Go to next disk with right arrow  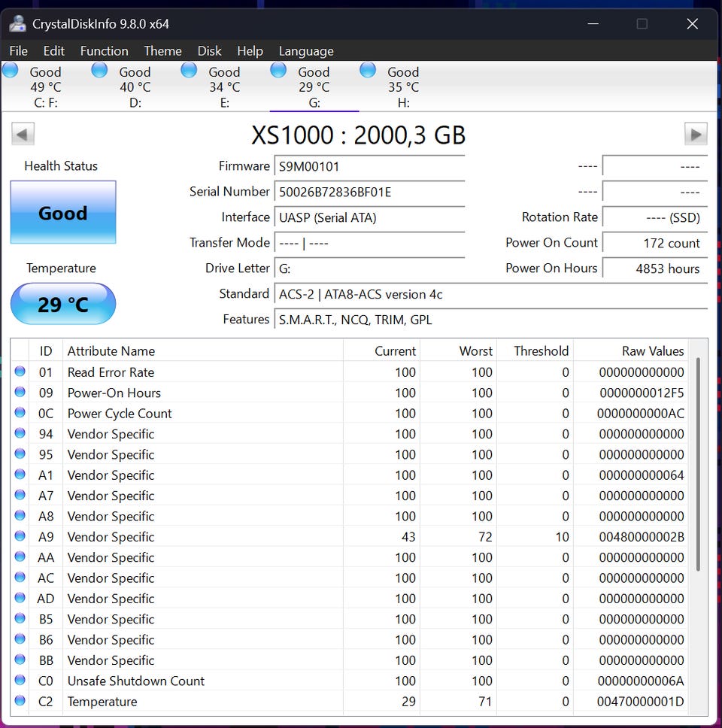pos(696,134)
